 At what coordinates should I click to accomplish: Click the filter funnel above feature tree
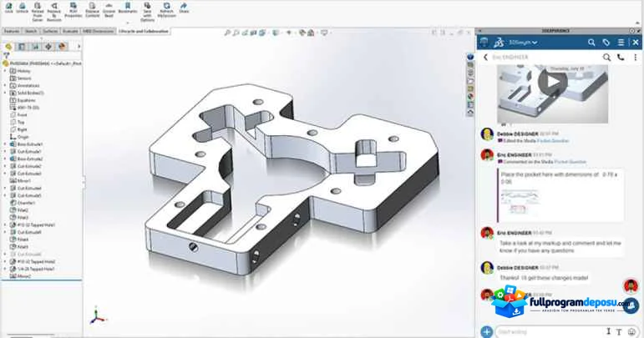pos(6,55)
